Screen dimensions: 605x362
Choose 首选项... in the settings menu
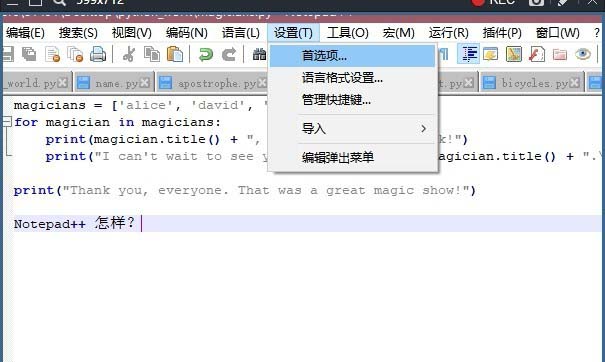pos(353,56)
